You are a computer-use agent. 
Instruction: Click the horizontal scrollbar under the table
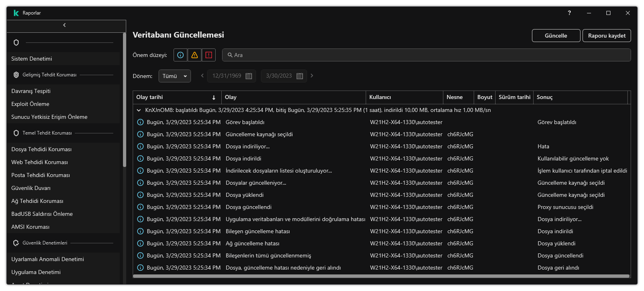pyautogui.click(x=381, y=276)
